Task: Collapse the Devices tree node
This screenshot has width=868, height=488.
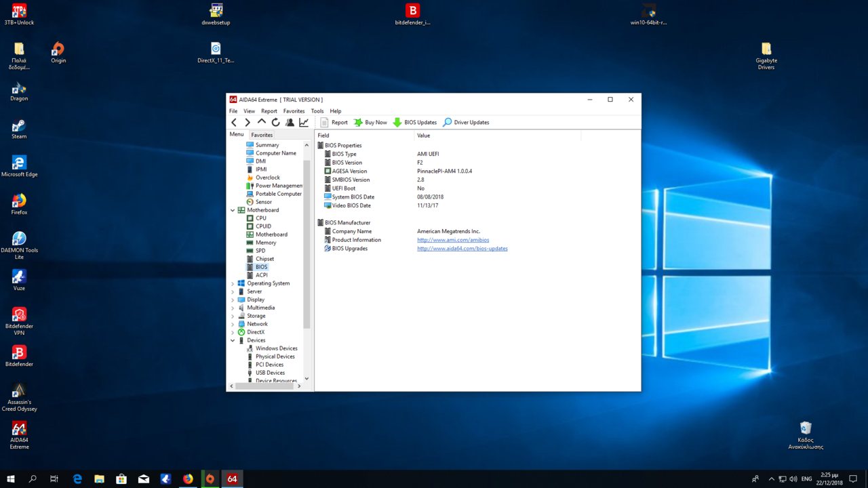Action: [233, 340]
